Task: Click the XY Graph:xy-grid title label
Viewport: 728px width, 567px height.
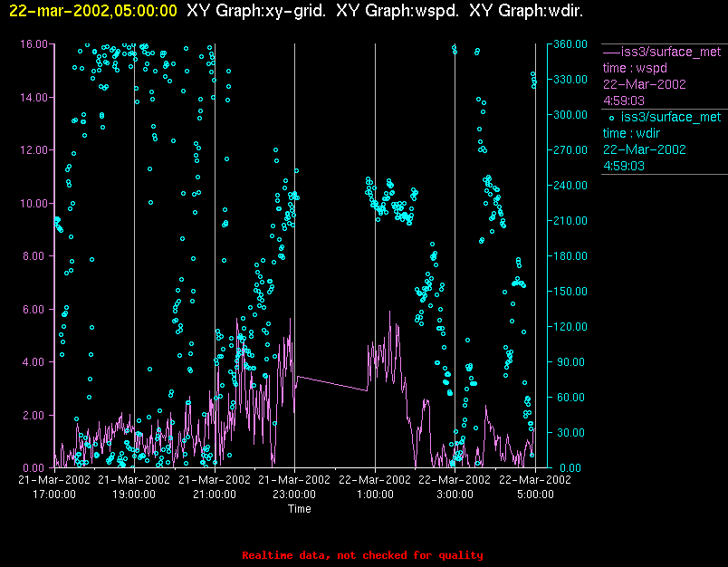Action: 256,11
